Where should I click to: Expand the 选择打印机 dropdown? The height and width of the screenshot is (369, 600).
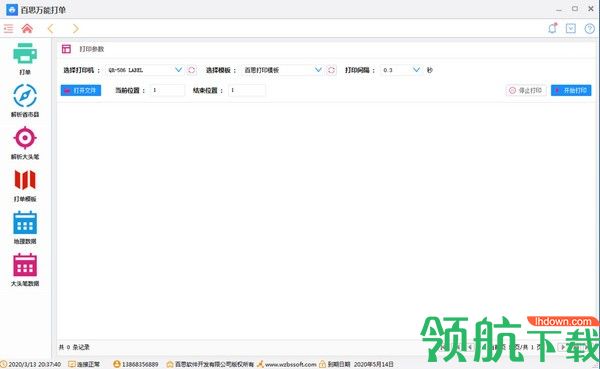[178, 70]
